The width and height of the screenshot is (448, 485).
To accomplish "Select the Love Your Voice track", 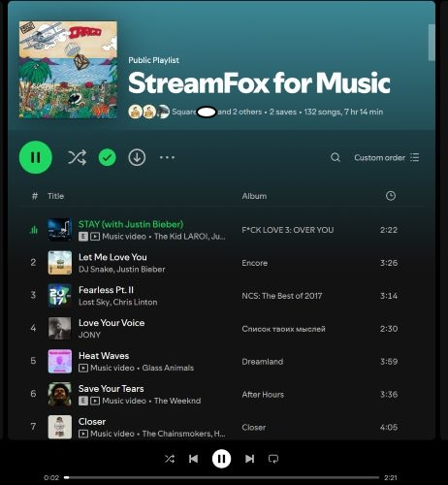I will tap(112, 323).
